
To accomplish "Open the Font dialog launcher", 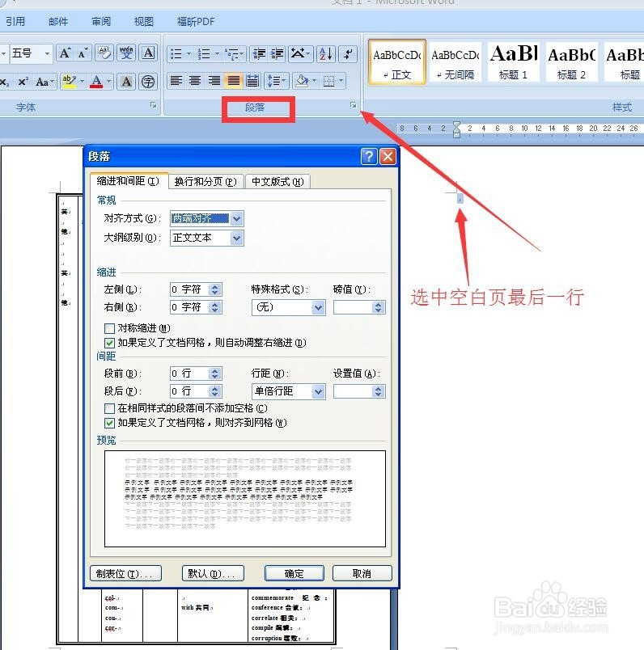I will coord(153,105).
